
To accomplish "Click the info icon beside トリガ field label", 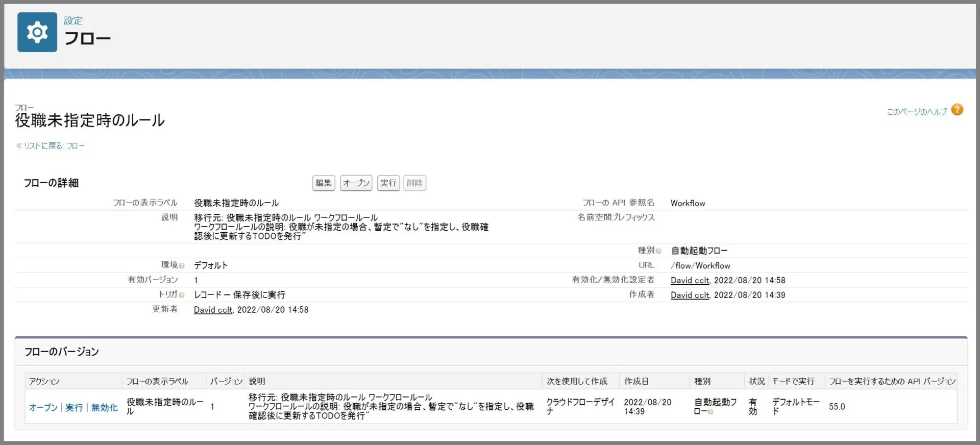I will [x=182, y=295].
